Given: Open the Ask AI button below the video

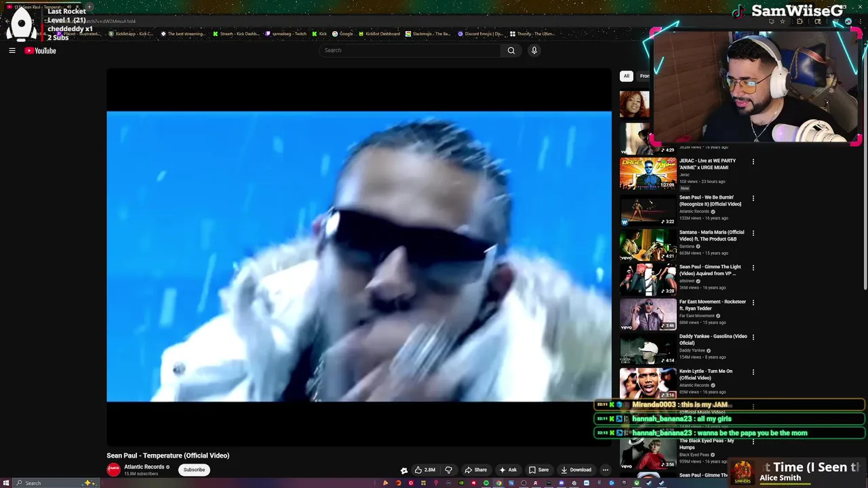Looking at the screenshot, I should coord(508,470).
